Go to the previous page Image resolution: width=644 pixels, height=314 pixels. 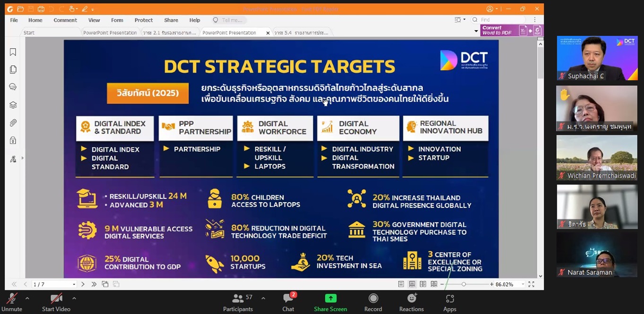point(25,284)
